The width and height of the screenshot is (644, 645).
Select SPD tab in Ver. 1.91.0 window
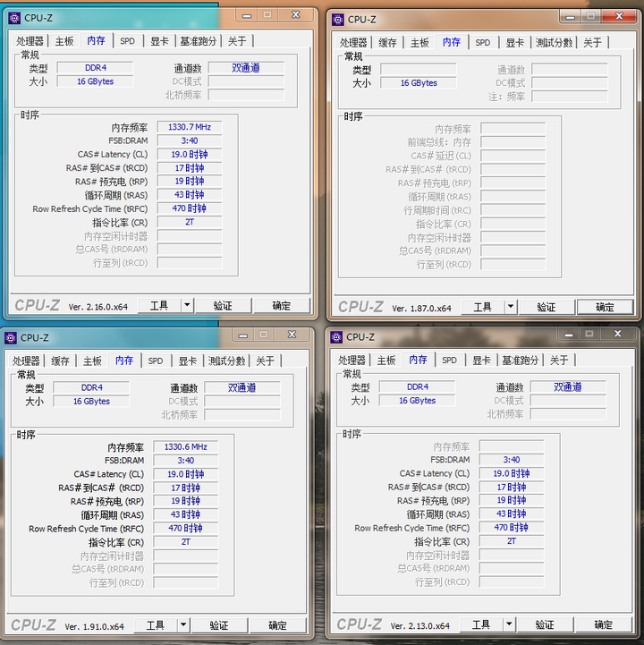[x=156, y=361]
